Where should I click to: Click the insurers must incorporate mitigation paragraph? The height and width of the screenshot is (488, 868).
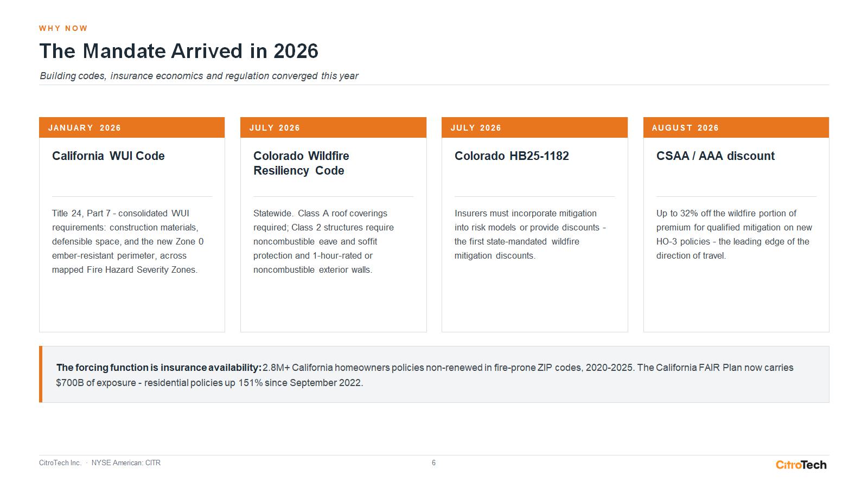click(x=531, y=234)
